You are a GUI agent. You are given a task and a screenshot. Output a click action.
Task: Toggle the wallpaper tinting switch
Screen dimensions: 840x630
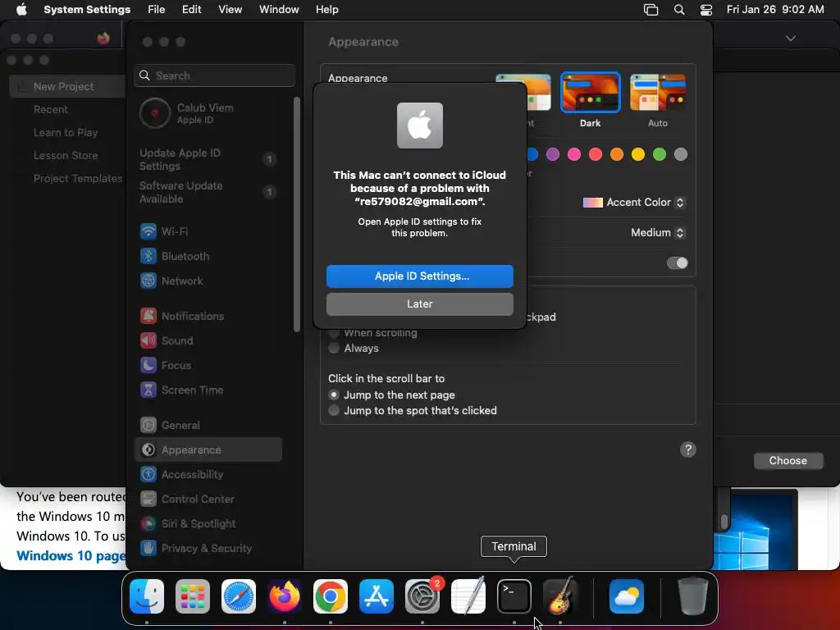pos(677,263)
